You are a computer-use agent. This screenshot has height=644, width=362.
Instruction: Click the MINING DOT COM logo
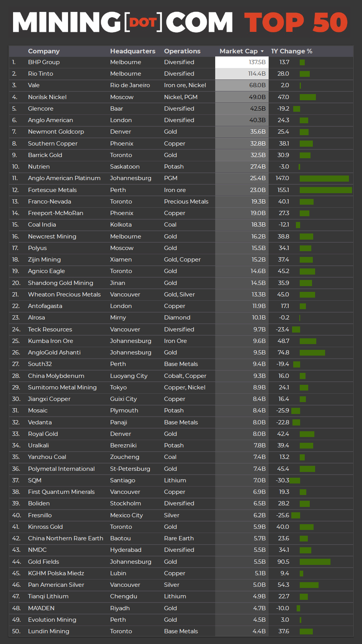tap(123, 22)
